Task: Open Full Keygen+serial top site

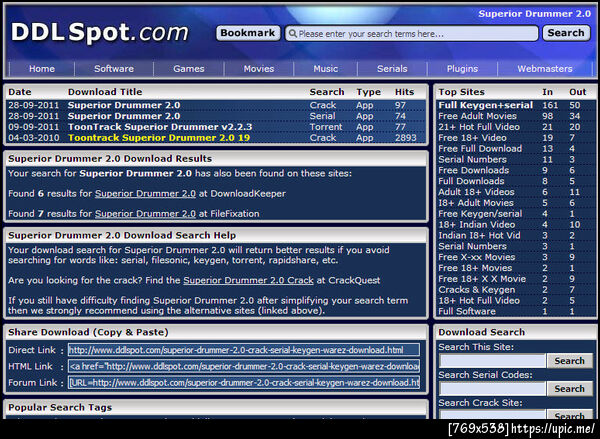Action: (x=486, y=105)
